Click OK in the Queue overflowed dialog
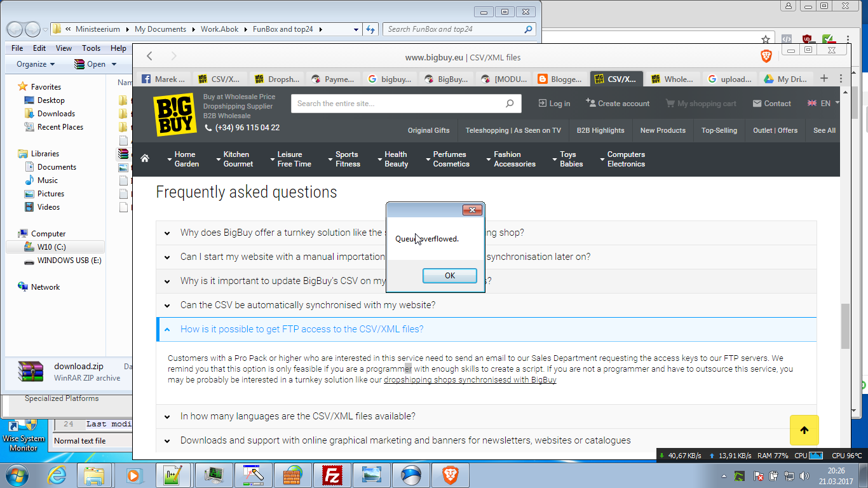The width and height of the screenshot is (868, 488). (450, 275)
